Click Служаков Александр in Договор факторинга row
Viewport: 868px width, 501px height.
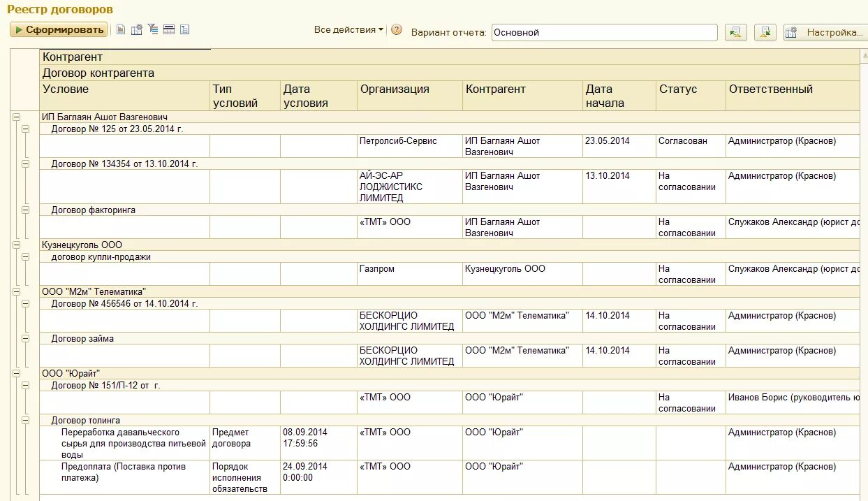pyautogui.click(x=793, y=227)
